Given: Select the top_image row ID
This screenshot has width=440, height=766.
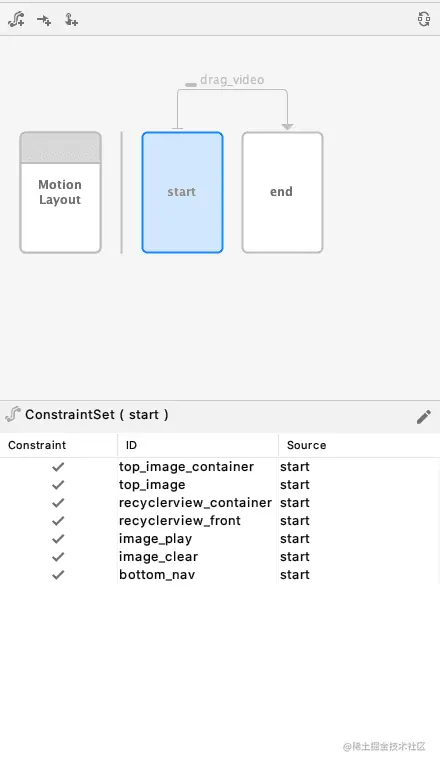Looking at the screenshot, I should [x=152, y=485].
